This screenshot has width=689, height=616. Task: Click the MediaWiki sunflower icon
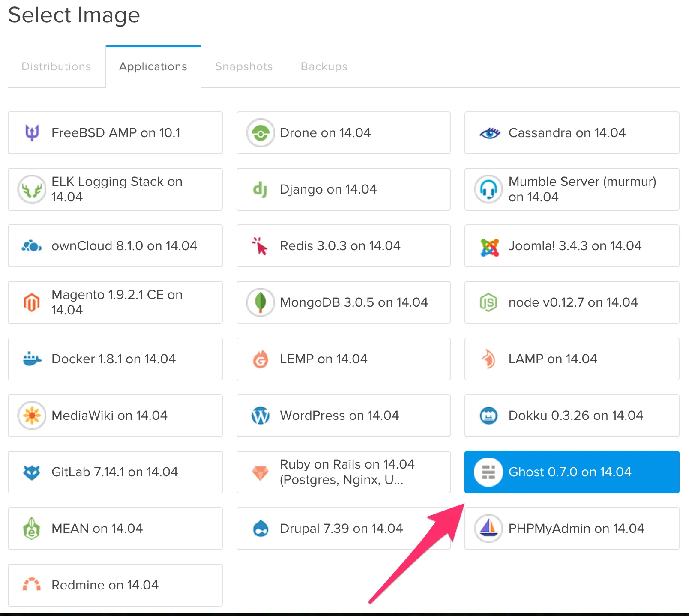click(x=32, y=416)
